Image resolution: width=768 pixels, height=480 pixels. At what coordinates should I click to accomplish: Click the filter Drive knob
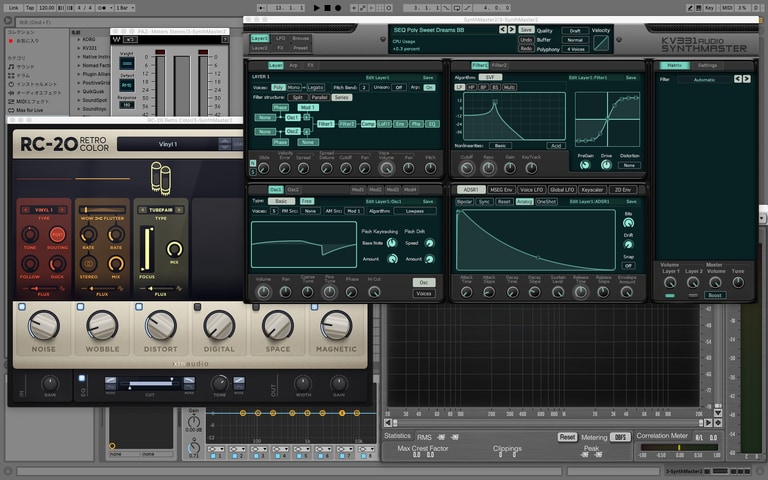pyautogui.click(x=606, y=165)
